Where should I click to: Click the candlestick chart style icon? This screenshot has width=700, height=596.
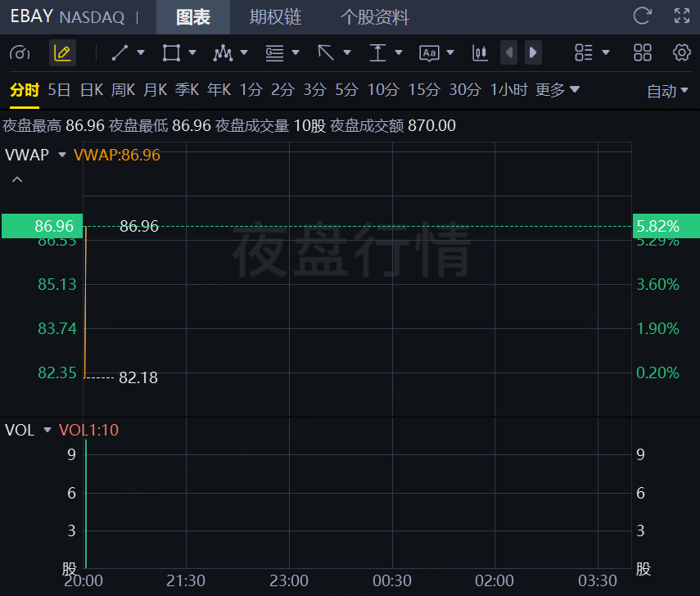pyautogui.click(x=480, y=53)
